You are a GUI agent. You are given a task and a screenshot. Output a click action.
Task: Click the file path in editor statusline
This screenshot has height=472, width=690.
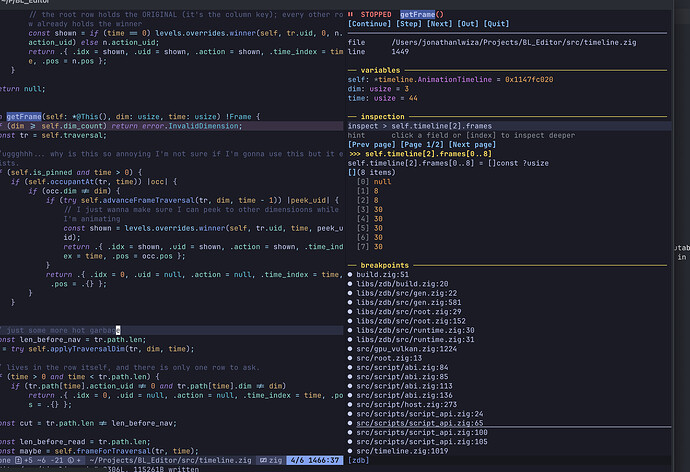point(170,460)
